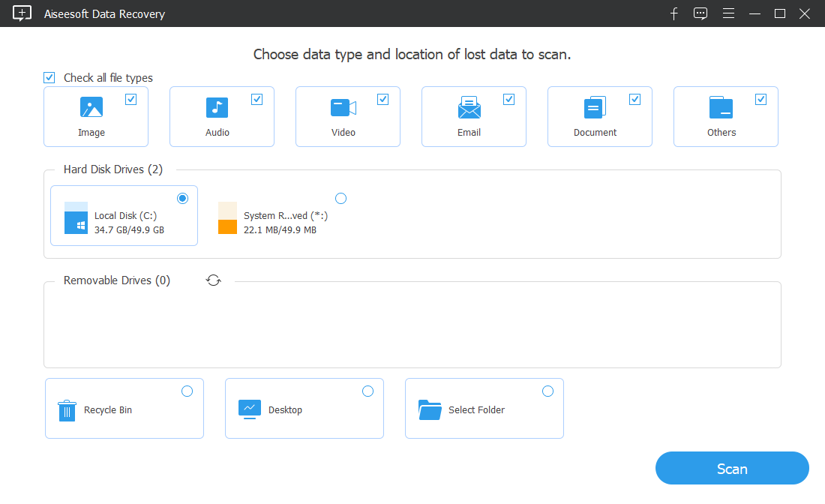Image resolution: width=825 pixels, height=504 pixels.
Task: Refresh the Removable Drives list
Action: [x=213, y=280]
